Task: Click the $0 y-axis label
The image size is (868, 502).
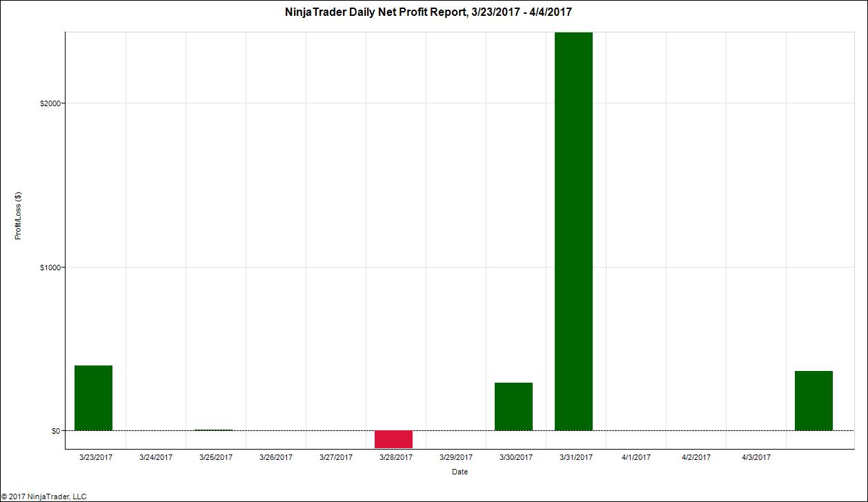Action: [55, 431]
